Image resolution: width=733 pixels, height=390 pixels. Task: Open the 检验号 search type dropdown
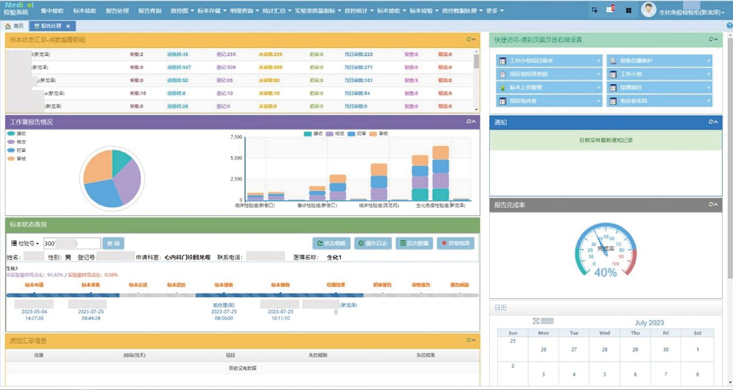pos(25,244)
